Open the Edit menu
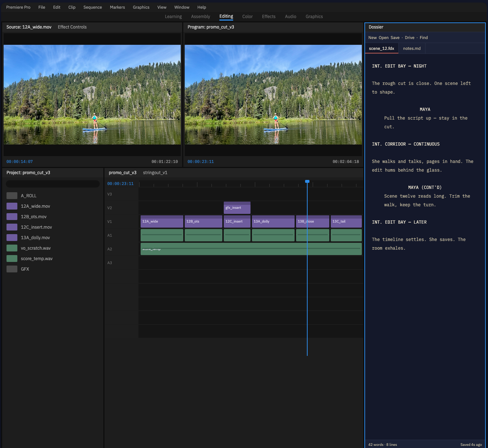488x448 pixels. [x=57, y=7]
